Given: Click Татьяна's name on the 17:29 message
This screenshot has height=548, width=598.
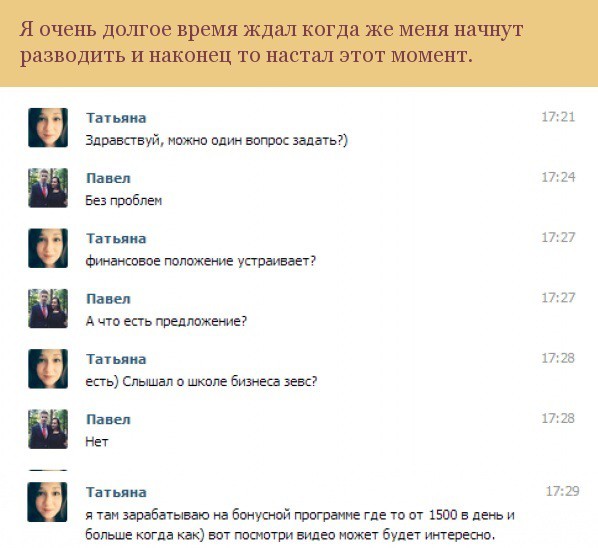Looking at the screenshot, I should coord(116,492).
